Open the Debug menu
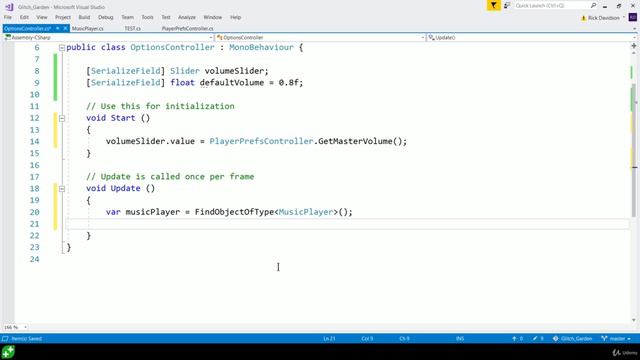 [105, 17]
